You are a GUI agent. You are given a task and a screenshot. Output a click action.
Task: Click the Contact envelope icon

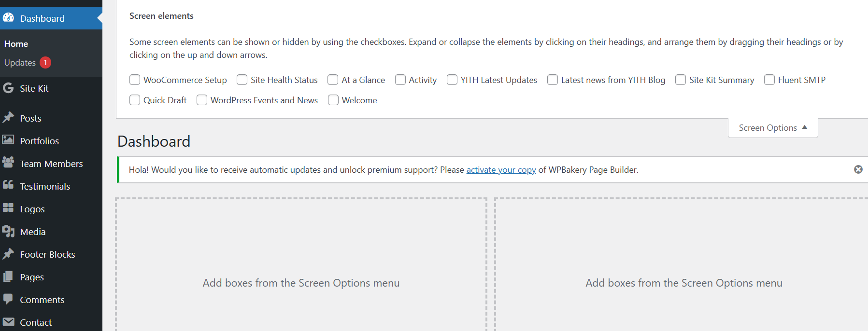(x=8, y=322)
